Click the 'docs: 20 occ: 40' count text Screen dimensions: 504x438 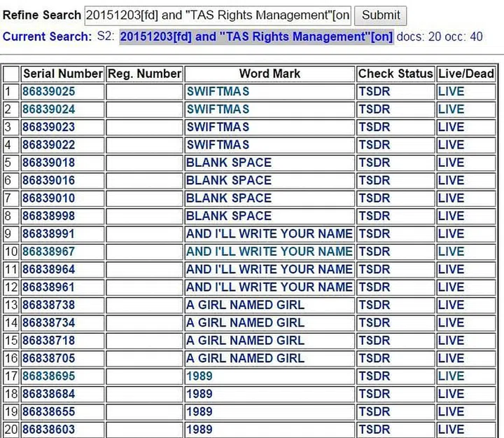(x=440, y=36)
